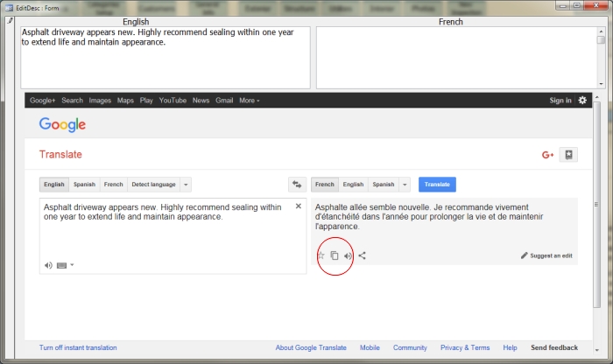This screenshot has height=364, width=613.
Task: Save translation with the star icon
Action: click(321, 255)
